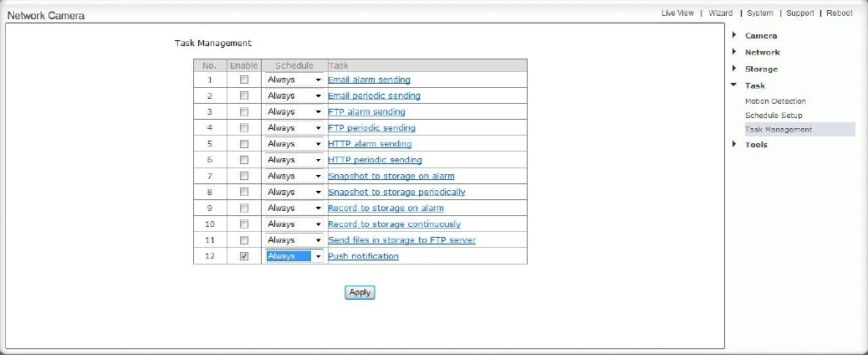Check Record to storage on alarm box
Image resolution: width=868 pixels, height=355 pixels.
pos(244,208)
